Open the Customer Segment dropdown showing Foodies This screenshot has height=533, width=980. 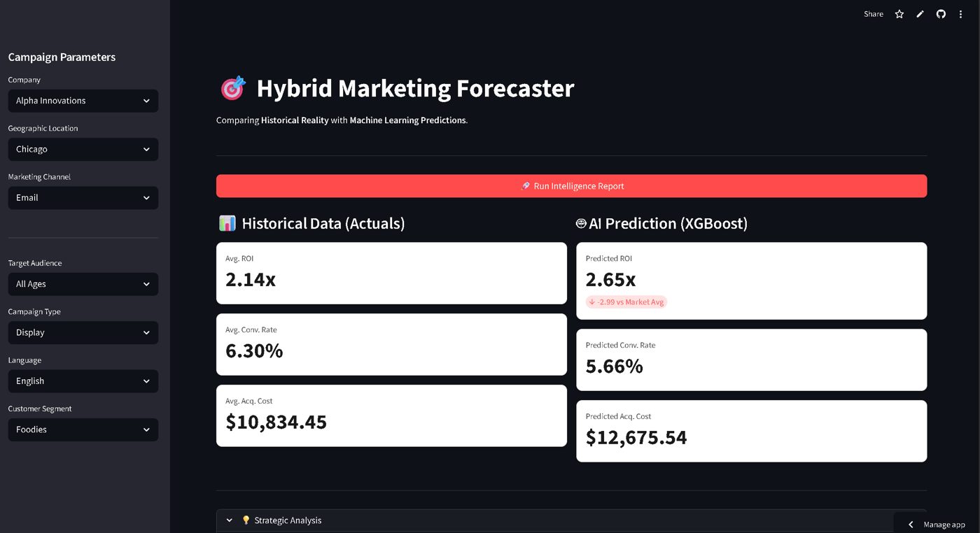[x=83, y=429]
